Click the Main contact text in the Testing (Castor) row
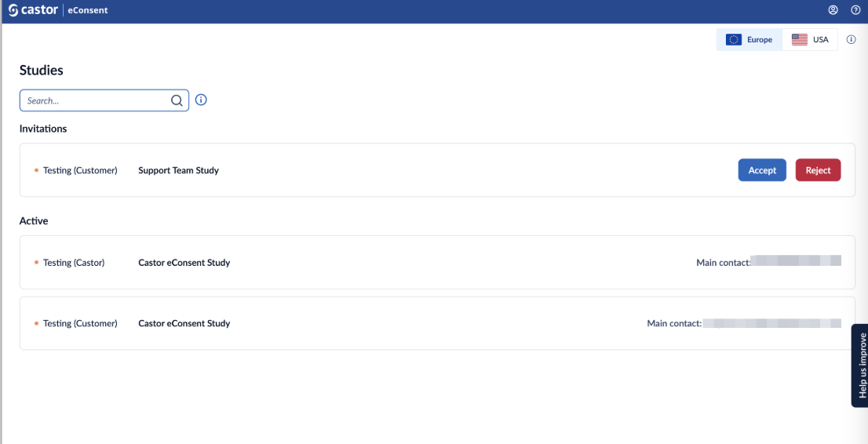868x444 pixels. tap(724, 263)
